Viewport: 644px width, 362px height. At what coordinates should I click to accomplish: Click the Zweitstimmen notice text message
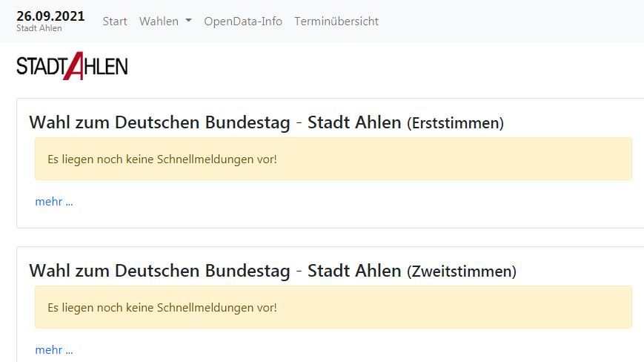[162, 308]
